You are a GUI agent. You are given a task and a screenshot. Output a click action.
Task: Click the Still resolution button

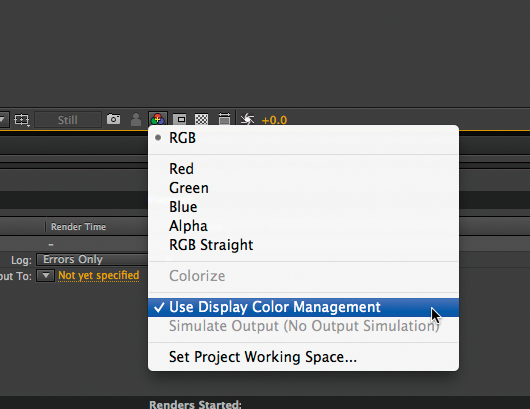[68, 120]
